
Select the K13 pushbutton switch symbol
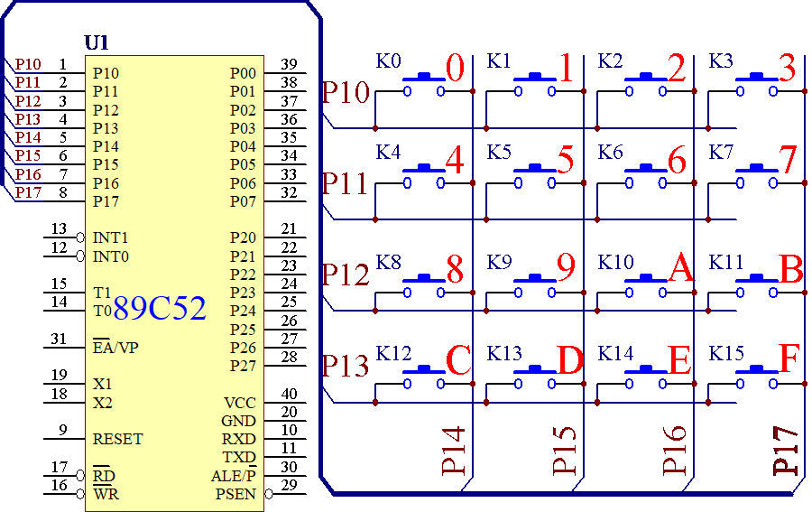click(535, 377)
